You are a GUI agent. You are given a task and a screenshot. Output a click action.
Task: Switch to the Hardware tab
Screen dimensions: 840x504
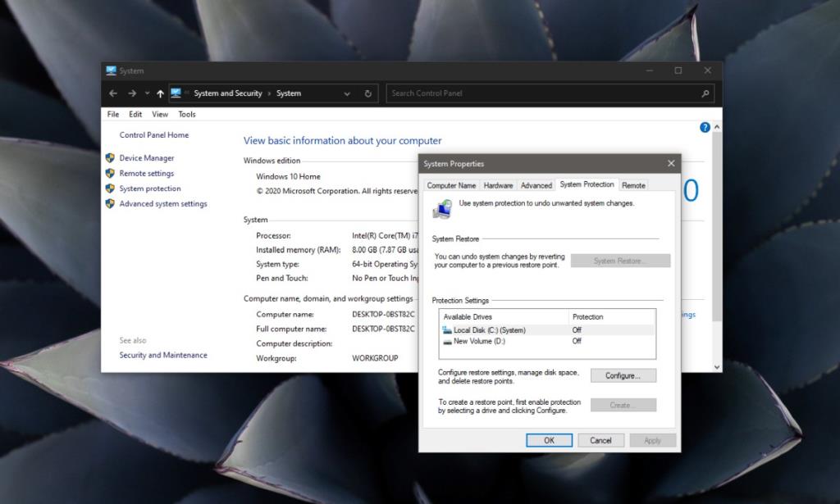pyautogui.click(x=497, y=184)
